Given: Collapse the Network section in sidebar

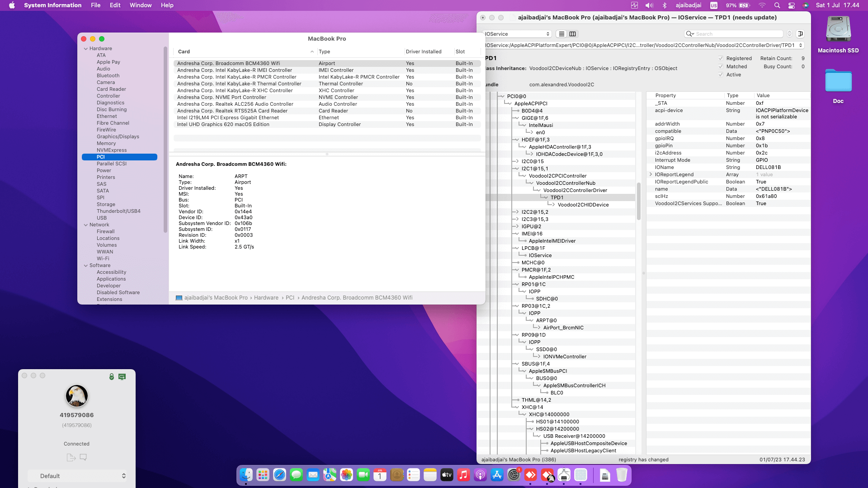Looking at the screenshot, I should pyautogui.click(x=85, y=225).
